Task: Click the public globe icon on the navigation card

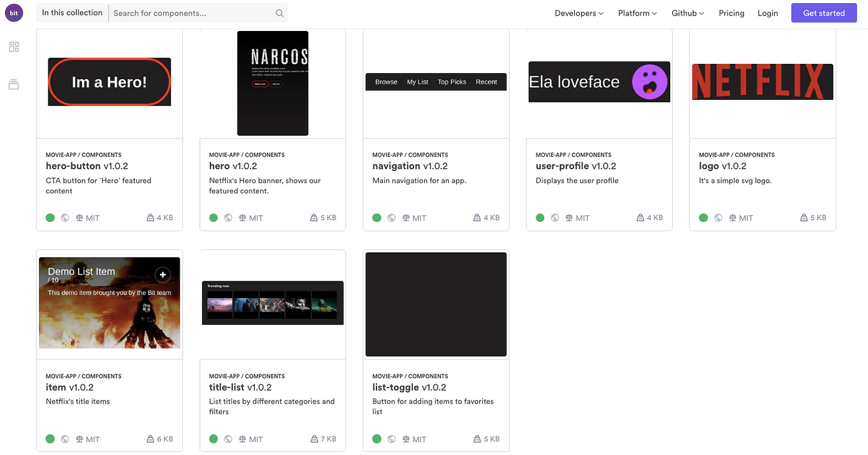Action: coord(391,218)
